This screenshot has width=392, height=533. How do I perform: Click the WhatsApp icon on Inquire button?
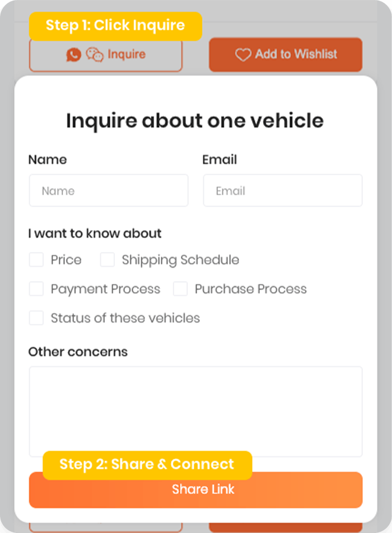pyautogui.click(x=74, y=55)
